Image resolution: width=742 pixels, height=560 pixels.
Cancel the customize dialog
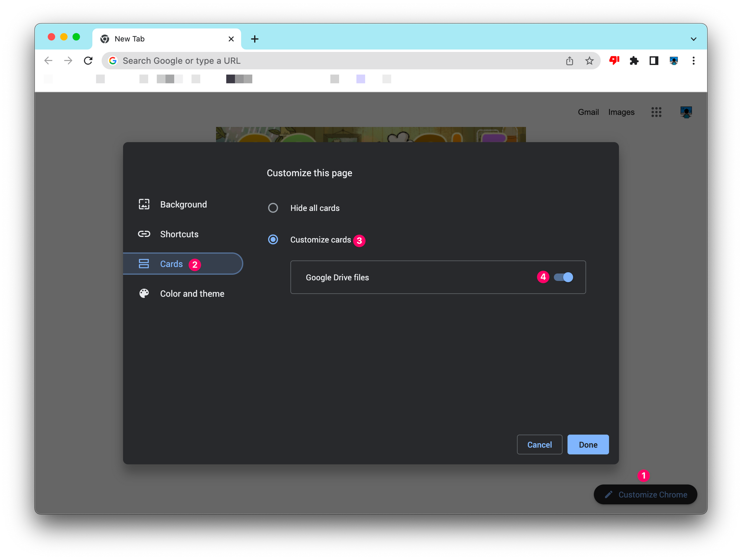click(539, 445)
